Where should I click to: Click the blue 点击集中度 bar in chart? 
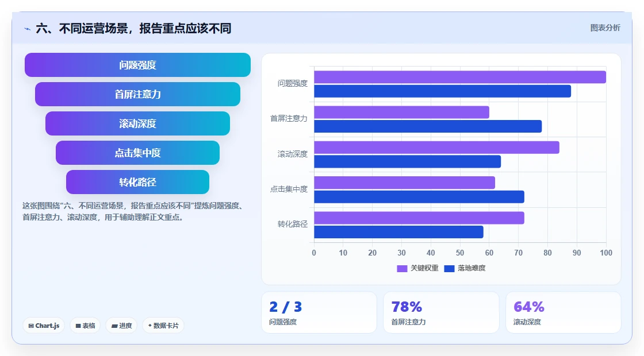click(419, 197)
